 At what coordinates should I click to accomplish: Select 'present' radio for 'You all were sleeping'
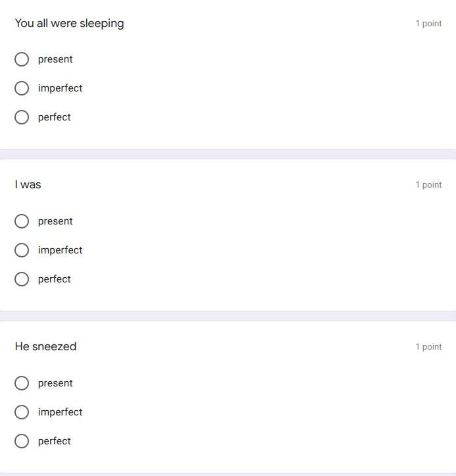coord(22,59)
